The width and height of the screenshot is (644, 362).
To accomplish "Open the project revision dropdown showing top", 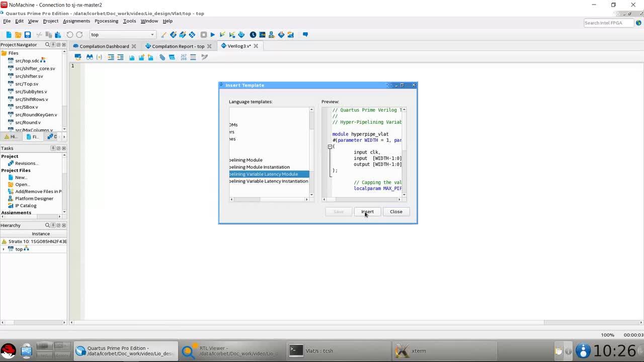I will 122,35.
